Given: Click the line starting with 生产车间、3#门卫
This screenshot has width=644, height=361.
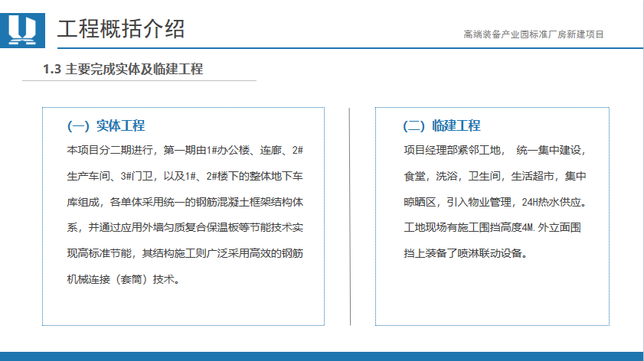Looking at the screenshot, I should pyautogui.click(x=185, y=176).
